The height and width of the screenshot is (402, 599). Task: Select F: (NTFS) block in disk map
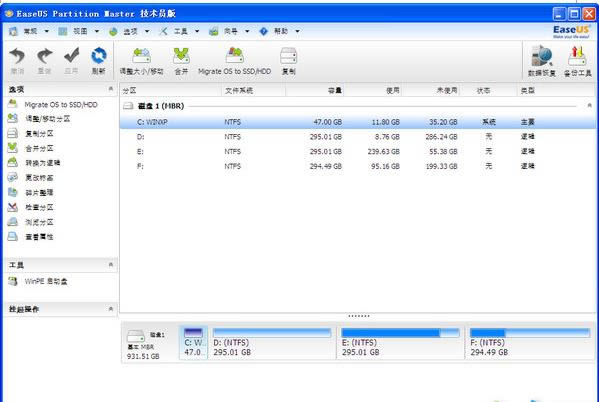click(x=530, y=342)
